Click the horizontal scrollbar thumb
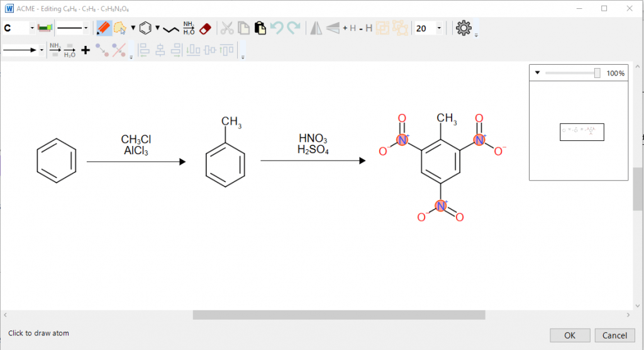This screenshot has height=350, width=644. click(339, 315)
